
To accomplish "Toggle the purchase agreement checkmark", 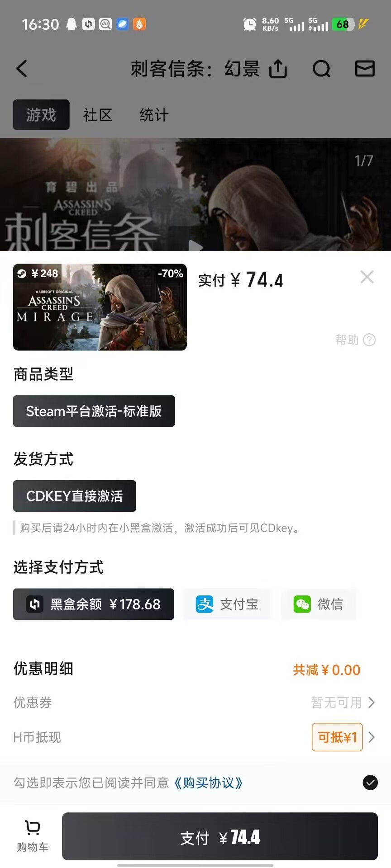I will [x=370, y=783].
